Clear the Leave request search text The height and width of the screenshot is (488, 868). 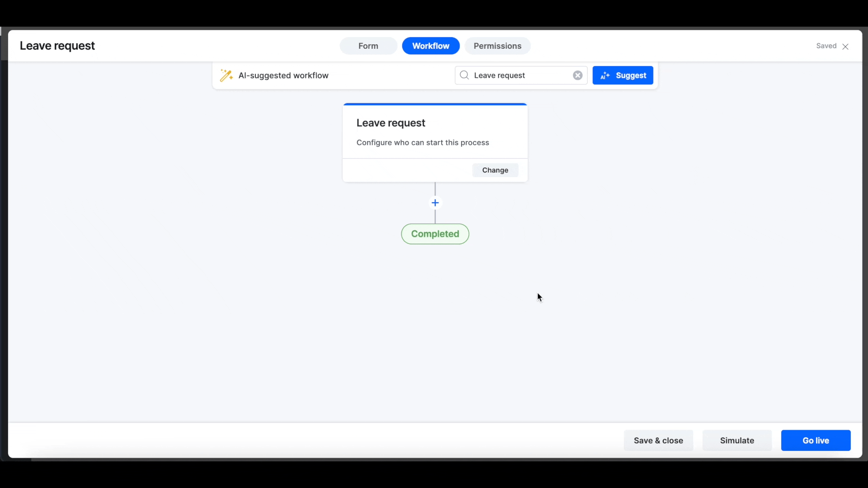coord(578,75)
